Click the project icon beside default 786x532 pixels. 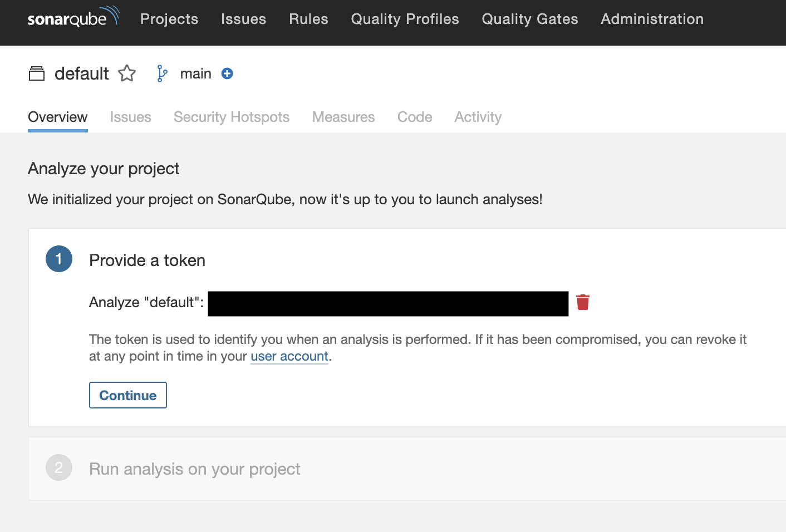[x=37, y=73]
